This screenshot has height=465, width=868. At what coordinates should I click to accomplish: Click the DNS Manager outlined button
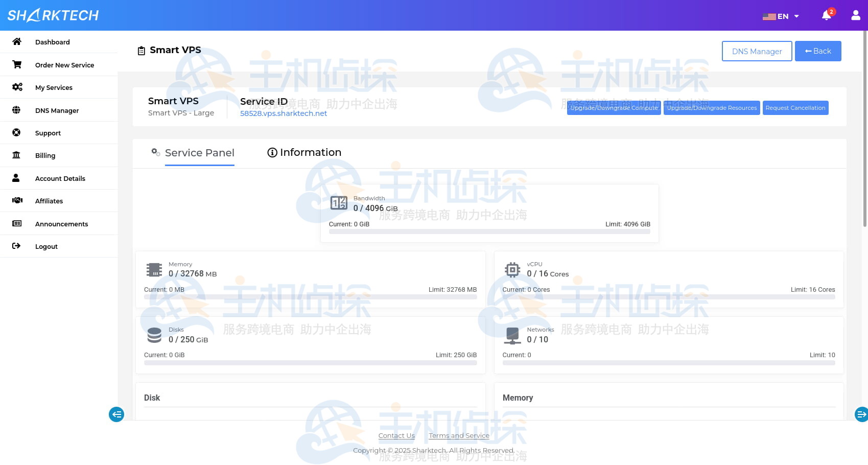[757, 51]
